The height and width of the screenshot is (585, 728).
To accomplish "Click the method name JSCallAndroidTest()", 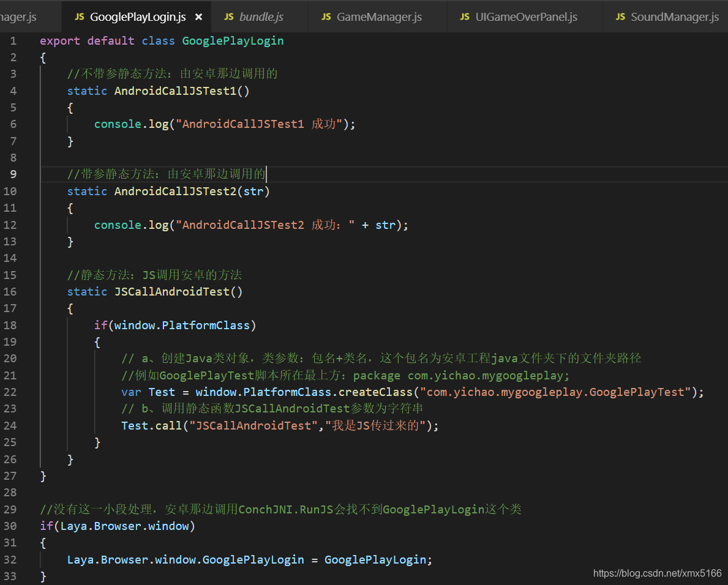I will point(178,291).
